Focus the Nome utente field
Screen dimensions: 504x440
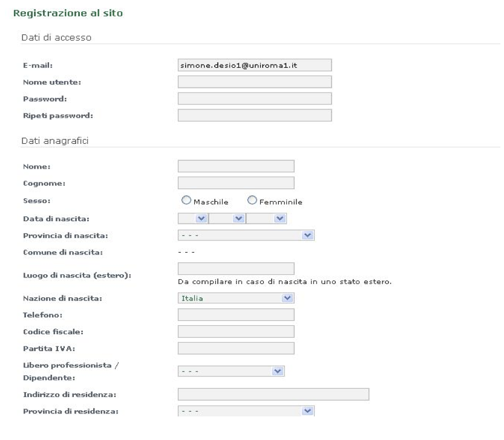coord(255,82)
